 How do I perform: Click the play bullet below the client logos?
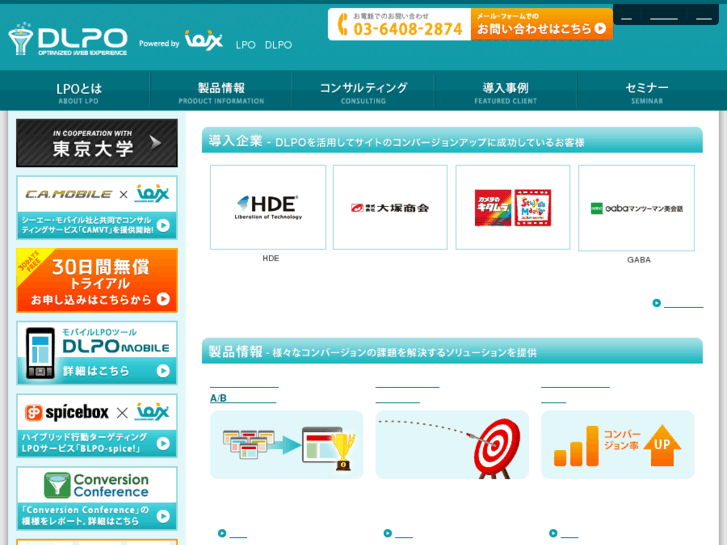coord(657,303)
